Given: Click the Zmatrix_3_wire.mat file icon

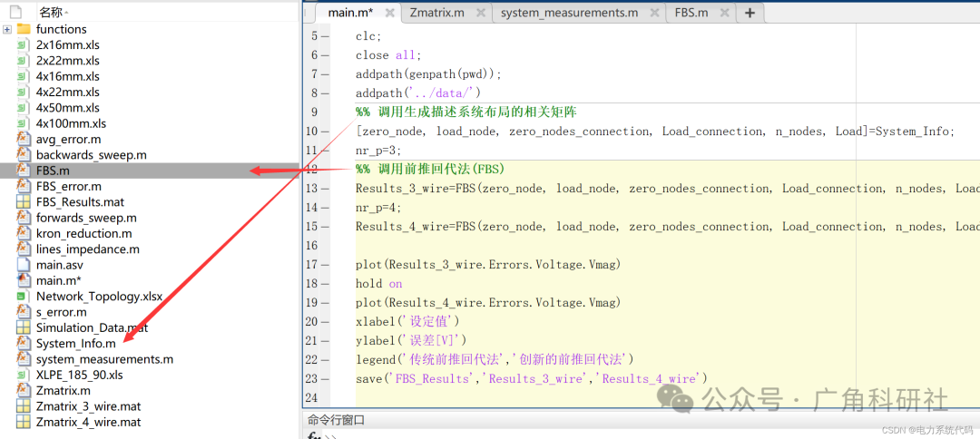Looking at the screenshot, I should click(x=23, y=406).
